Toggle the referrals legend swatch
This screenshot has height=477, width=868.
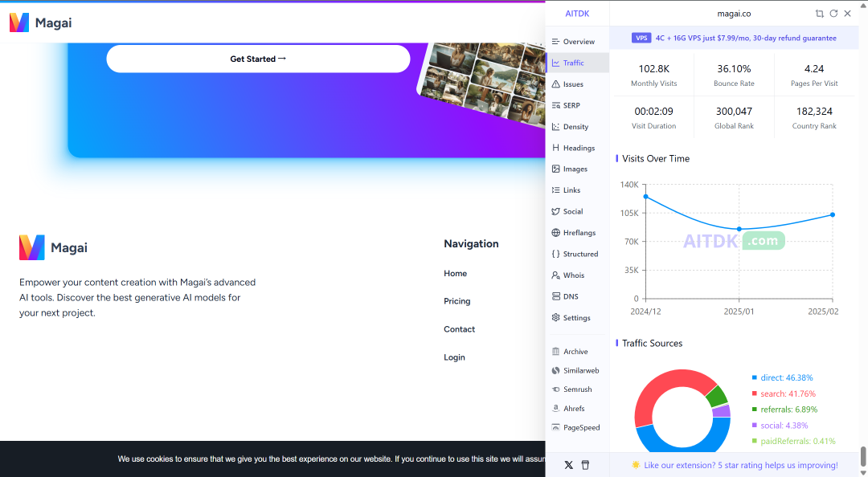pyautogui.click(x=754, y=410)
